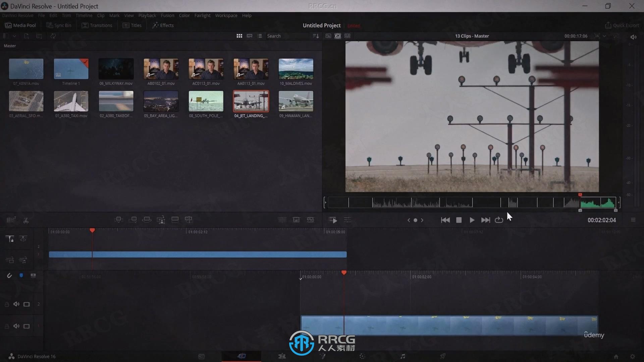This screenshot has height=362, width=644.
Task: Lock track 2
Action: pos(7,304)
